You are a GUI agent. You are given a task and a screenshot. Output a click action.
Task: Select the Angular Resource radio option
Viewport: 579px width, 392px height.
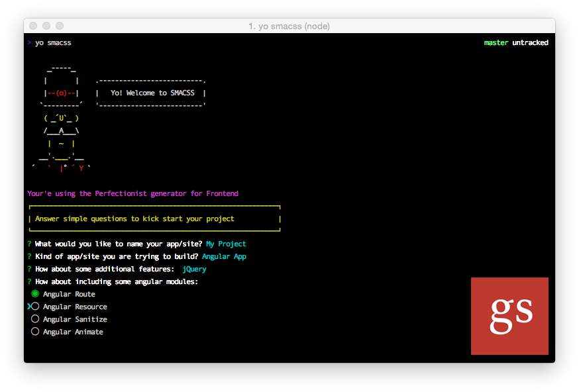click(35, 307)
